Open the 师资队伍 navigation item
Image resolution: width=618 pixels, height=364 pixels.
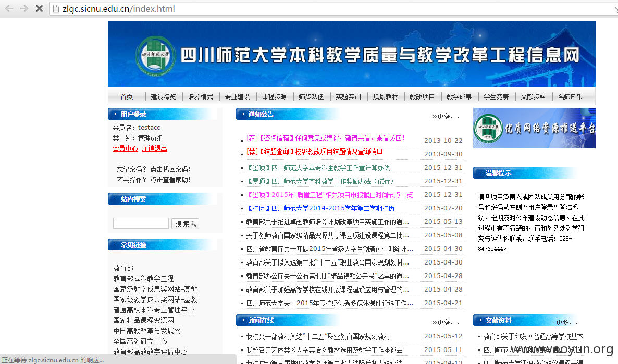(x=312, y=97)
